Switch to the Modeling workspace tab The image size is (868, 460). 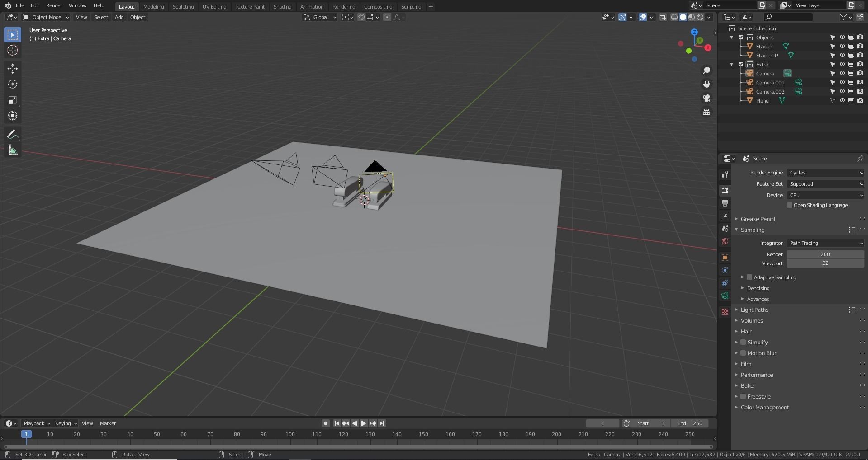point(154,7)
